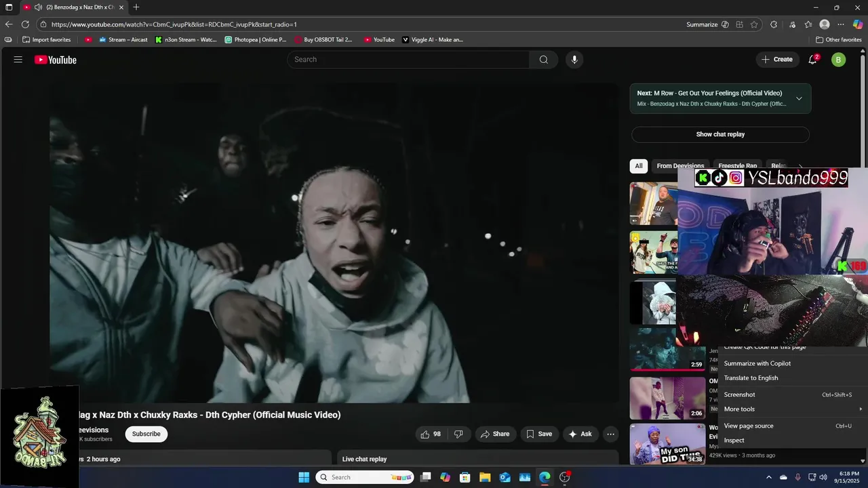Click the browser address bar URL
868x488 pixels.
tap(174, 24)
